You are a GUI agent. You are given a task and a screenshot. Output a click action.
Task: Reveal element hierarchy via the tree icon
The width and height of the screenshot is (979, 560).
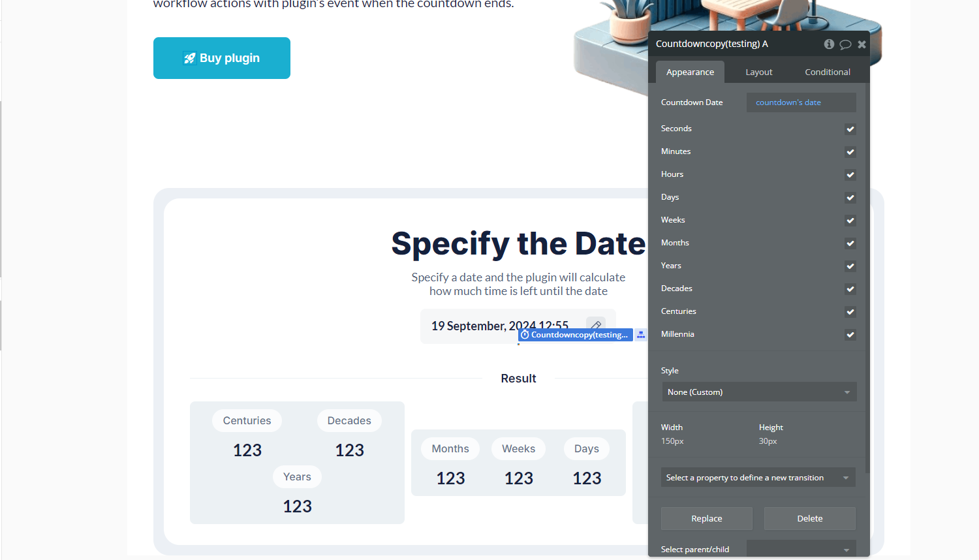(x=641, y=335)
